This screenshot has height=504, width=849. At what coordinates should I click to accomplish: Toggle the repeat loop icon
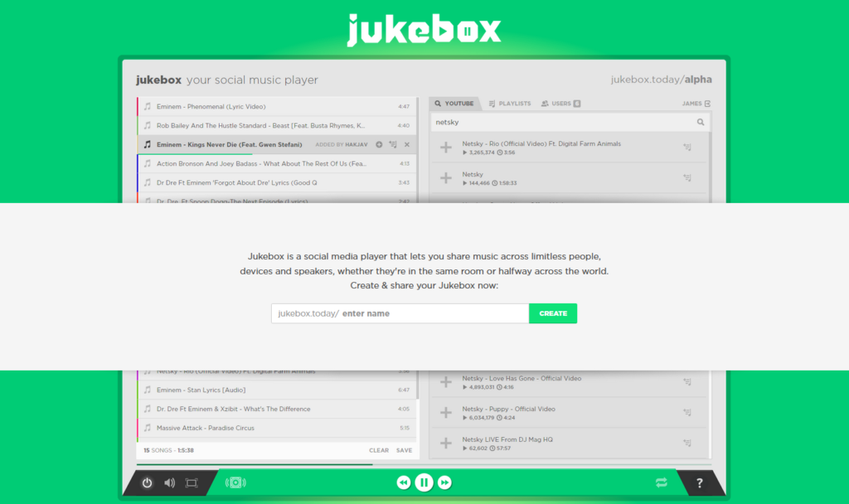[661, 482]
